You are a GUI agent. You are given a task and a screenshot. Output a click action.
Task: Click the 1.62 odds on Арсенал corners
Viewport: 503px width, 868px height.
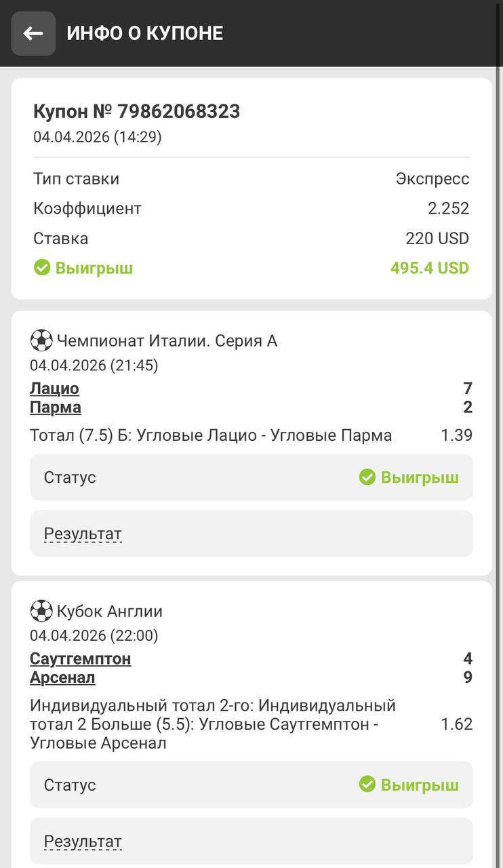pos(456,724)
